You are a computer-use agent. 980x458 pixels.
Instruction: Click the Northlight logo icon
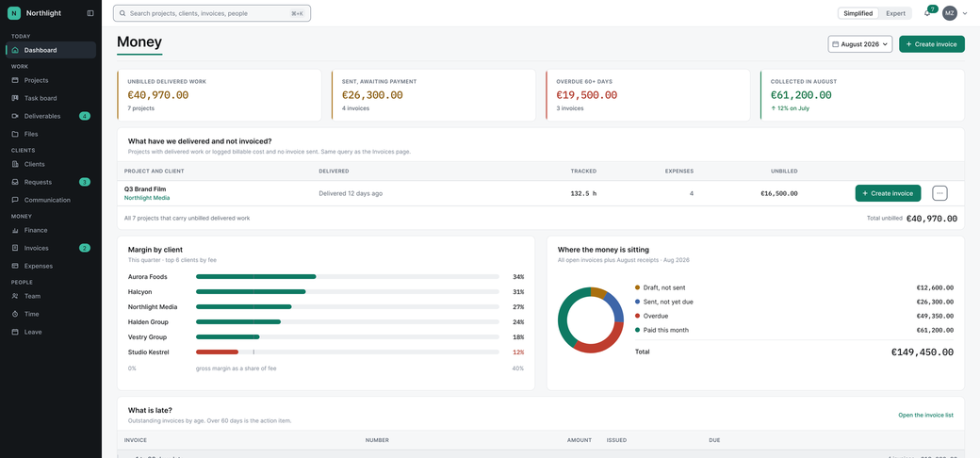14,12
